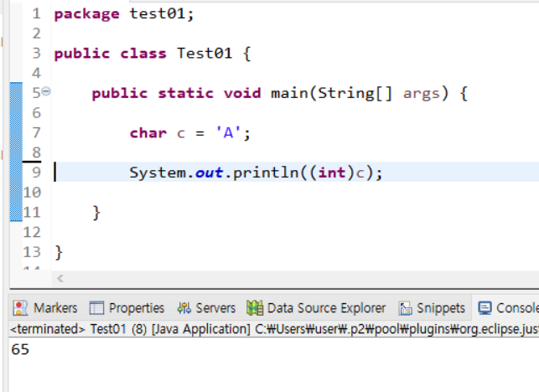Screen dimensions: 539x392
Task: Click the 'args' parameter
Action: (422, 94)
